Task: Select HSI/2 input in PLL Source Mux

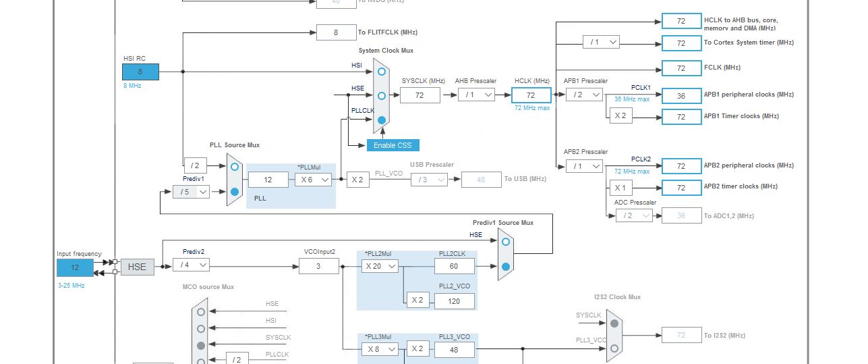Action: pos(235,166)
